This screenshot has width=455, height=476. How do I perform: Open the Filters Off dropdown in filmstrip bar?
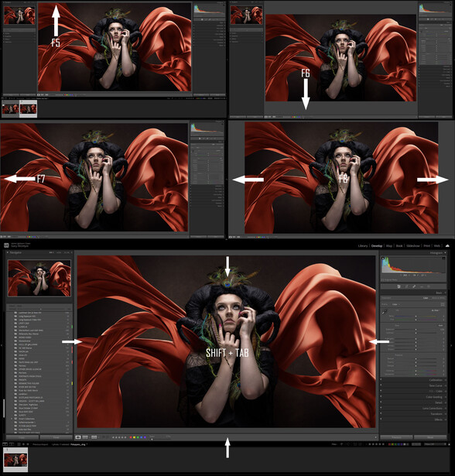coord(436,444)
